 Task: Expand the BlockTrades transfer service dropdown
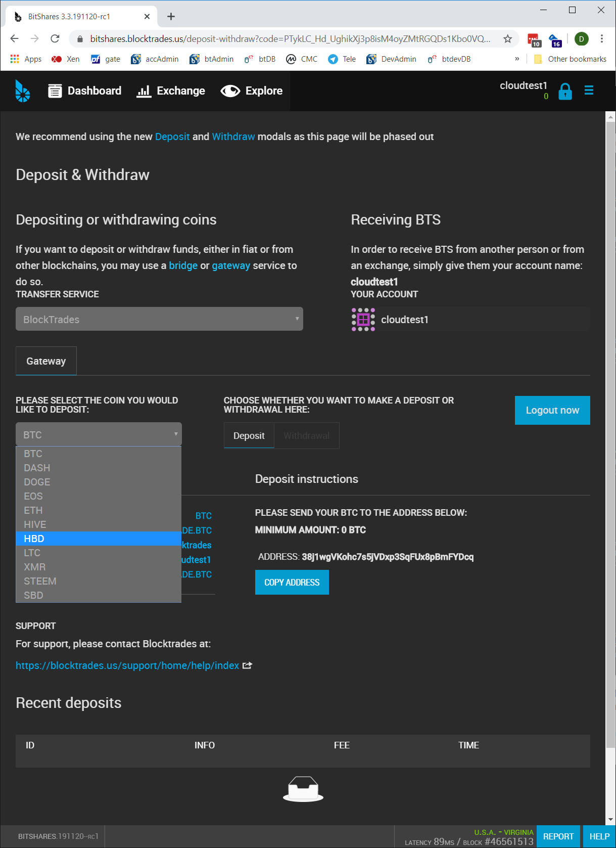click(x=159, y=319)
